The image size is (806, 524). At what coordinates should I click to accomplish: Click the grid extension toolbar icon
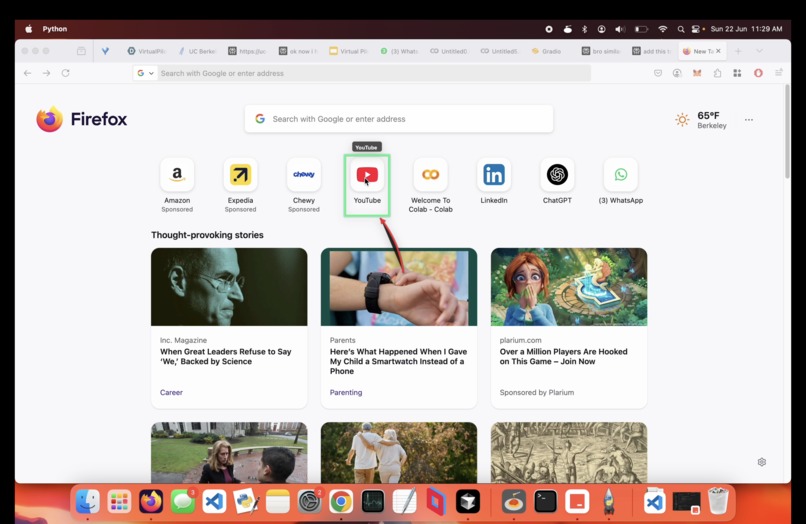coord(737,73)
